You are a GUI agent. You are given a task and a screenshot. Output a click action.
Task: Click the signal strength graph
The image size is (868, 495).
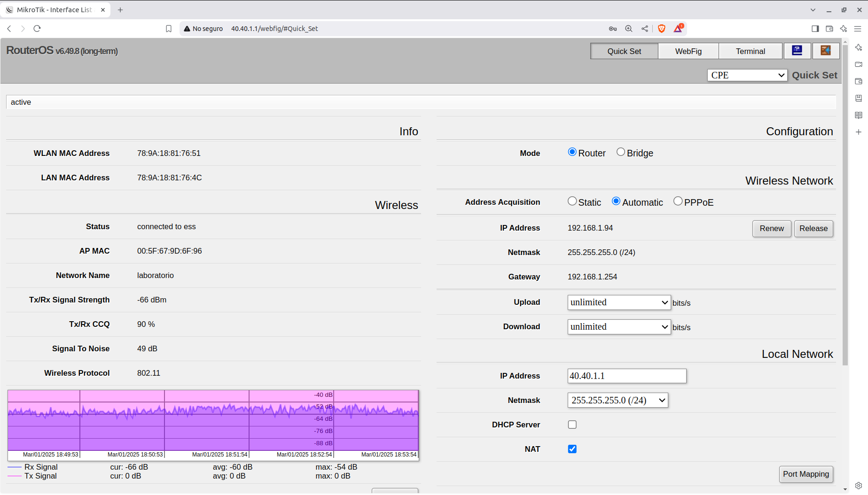(213, 425)
